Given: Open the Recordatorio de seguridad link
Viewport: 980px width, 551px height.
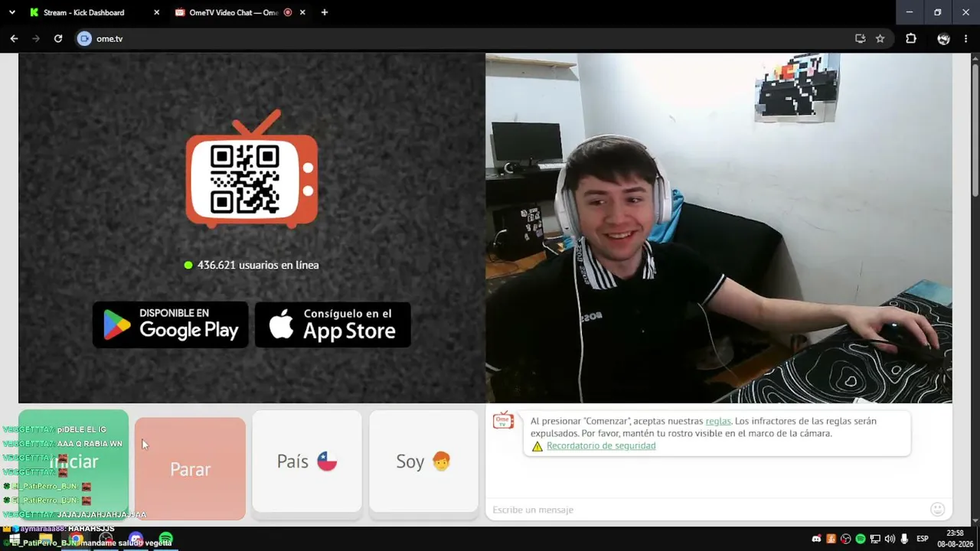Looking at the screenshot, I should (601, 445).
